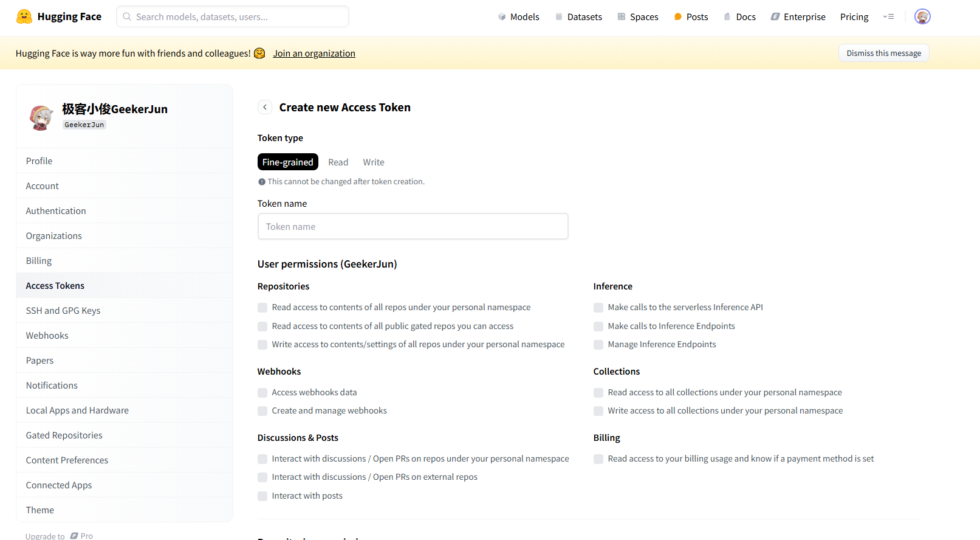Enable write access to personal repos
Screen dimensions: 980x540
click(x=262, y=345)
